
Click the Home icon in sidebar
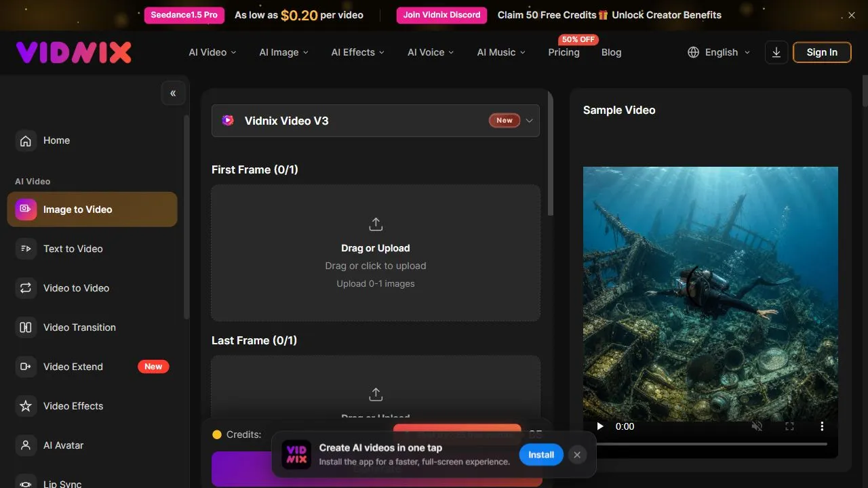[x=26, y=140]
